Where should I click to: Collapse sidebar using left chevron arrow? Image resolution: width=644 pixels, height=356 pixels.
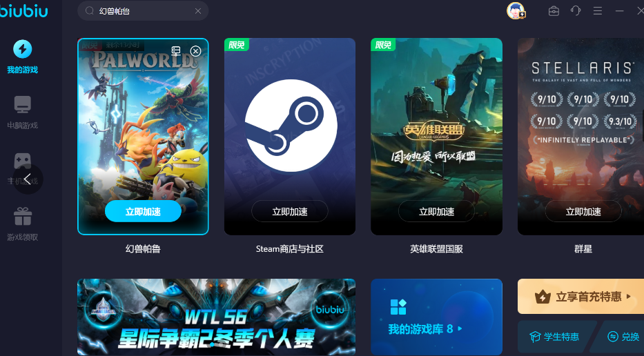[x=28, y=179]
